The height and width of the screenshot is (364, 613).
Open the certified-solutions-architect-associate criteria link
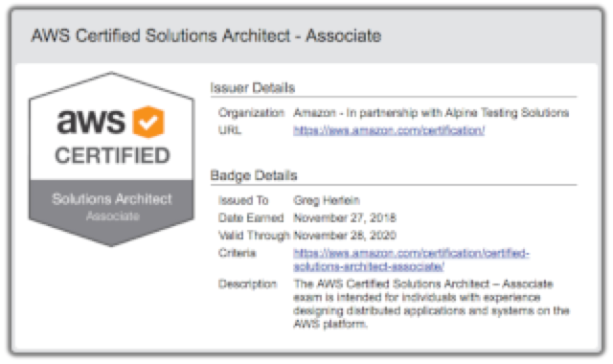click(411, 260)
